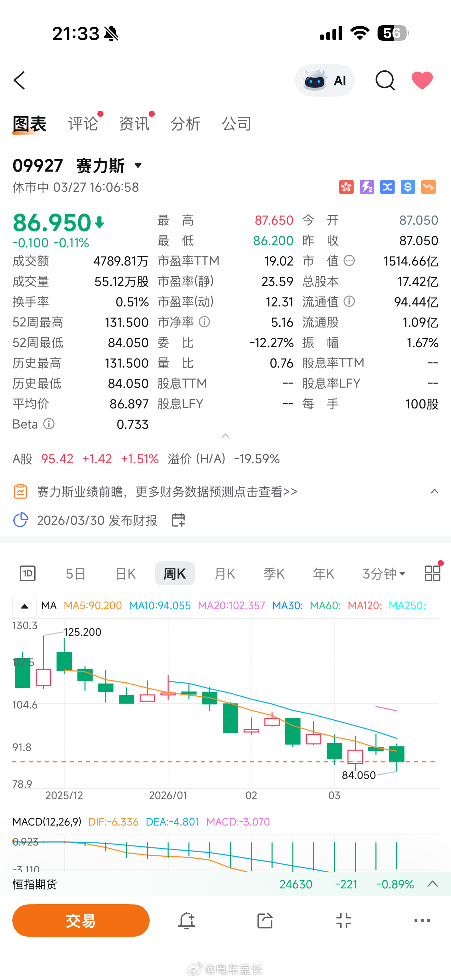Screen dimensions: 451x980
Task: Tap the DIF:-6.336 indicator value
Action: click(113, 822)
